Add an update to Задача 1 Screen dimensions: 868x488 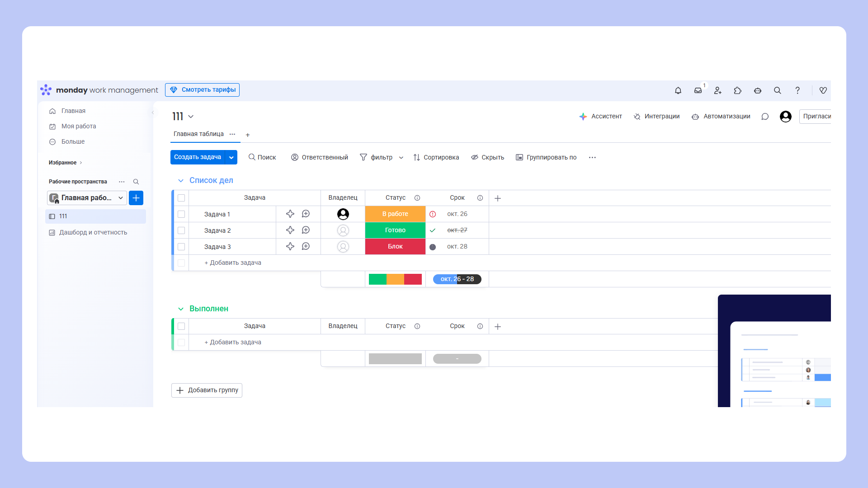(x=306, y=214)
